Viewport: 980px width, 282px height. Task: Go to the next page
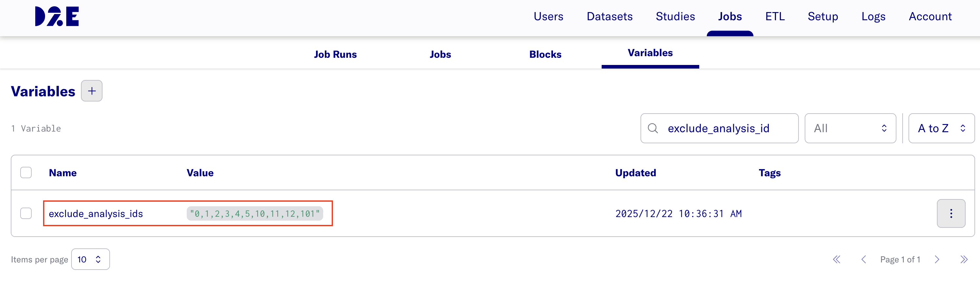[937, 259]
